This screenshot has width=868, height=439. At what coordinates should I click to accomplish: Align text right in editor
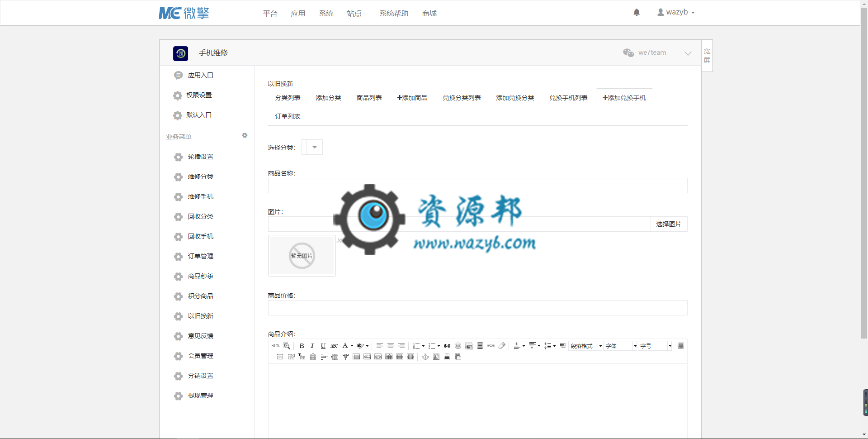click(401, 346)
